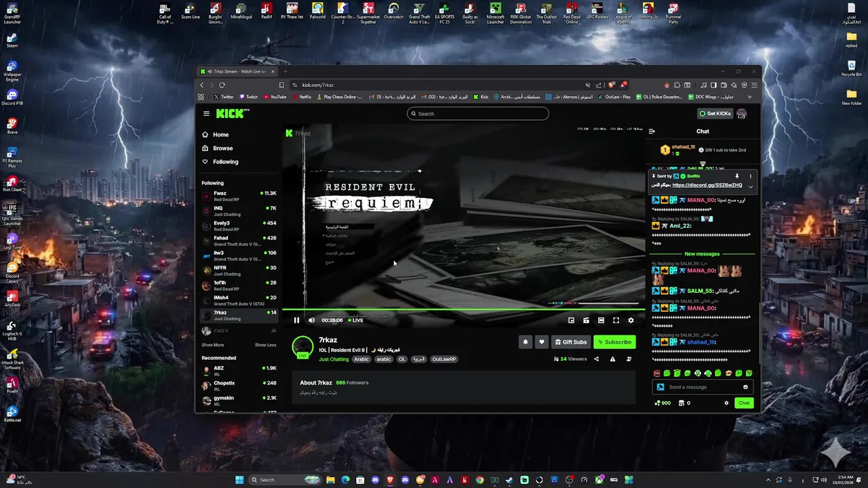Viewport: 868px width, 488px height.
Task: Reload the browser page
Action: click(222, 85)
